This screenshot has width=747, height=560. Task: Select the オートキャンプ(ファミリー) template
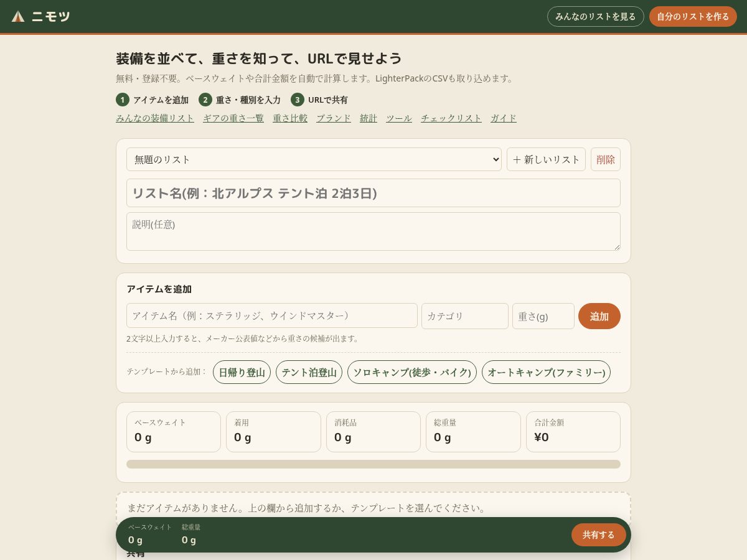(x=546, y=372)
